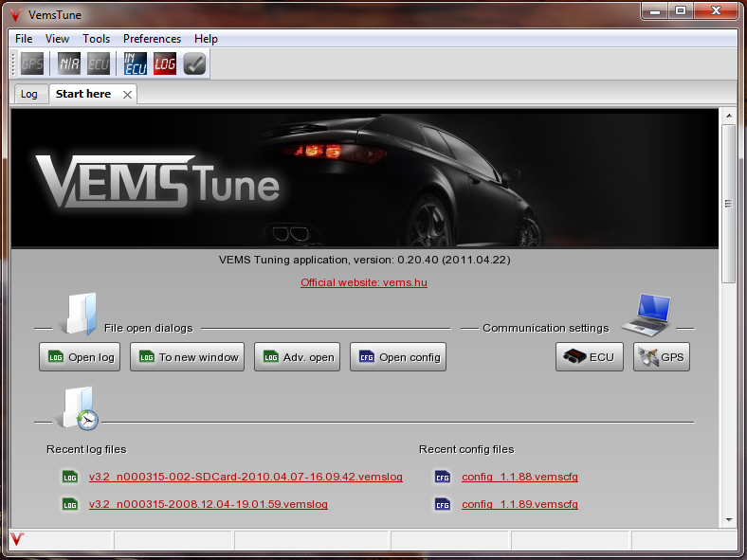Open ECU communication settings button
Screen dimensions: 747x560
[x=589, y=357]
